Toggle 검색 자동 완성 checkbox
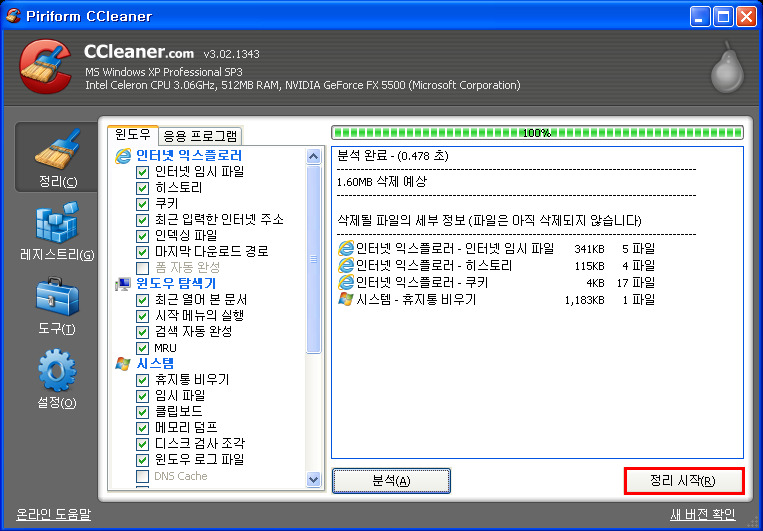763x531 pixels. click(x=142, y=332)
